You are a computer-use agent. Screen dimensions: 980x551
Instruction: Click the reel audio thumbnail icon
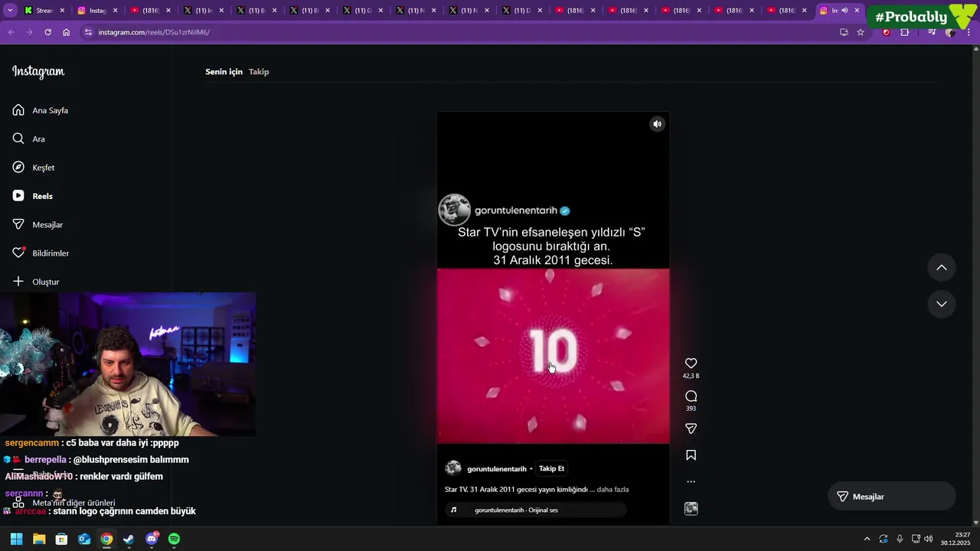[x=691, y=508]
